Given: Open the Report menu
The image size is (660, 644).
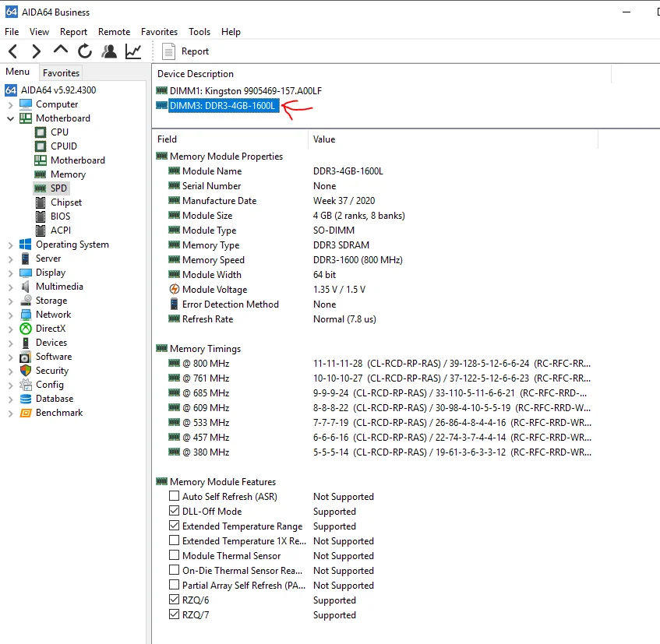Looking at the screenshot, I should click(73, 32).
